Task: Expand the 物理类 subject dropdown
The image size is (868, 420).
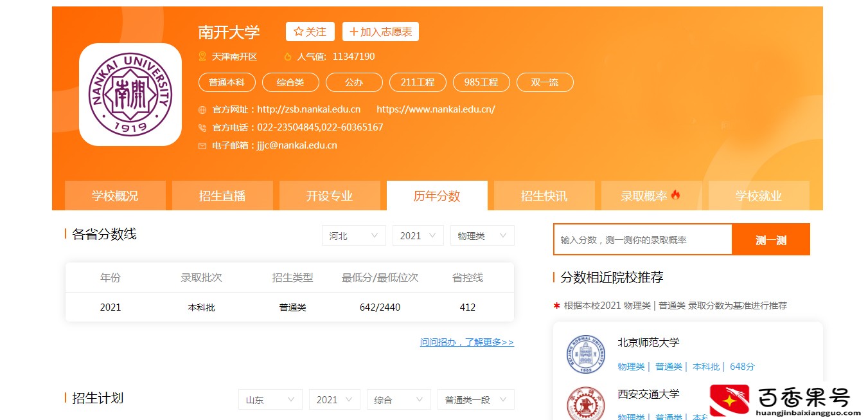Action: 483,235
